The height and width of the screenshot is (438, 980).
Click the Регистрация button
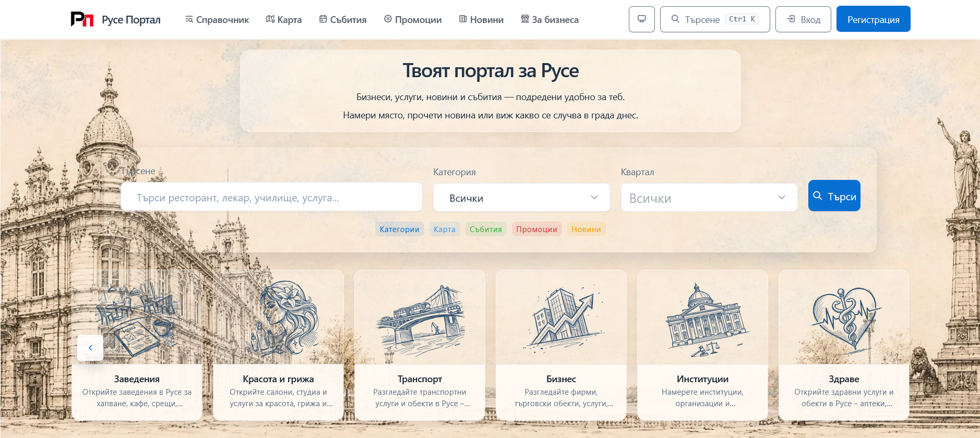coord(874,19)
